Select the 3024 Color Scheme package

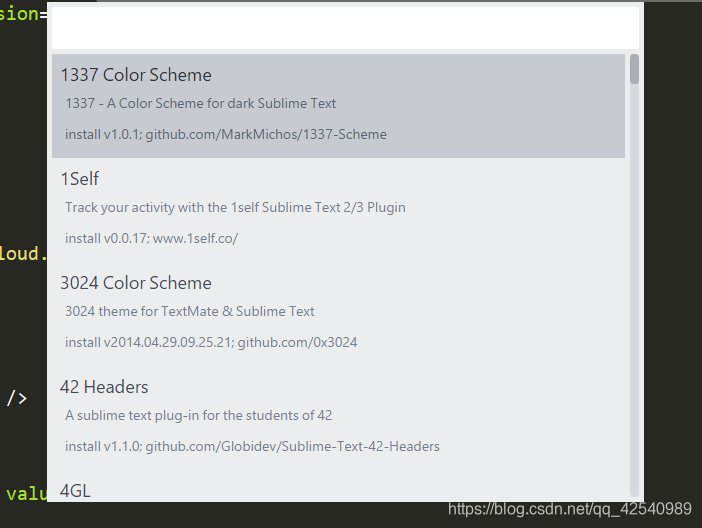pos(338,313)
